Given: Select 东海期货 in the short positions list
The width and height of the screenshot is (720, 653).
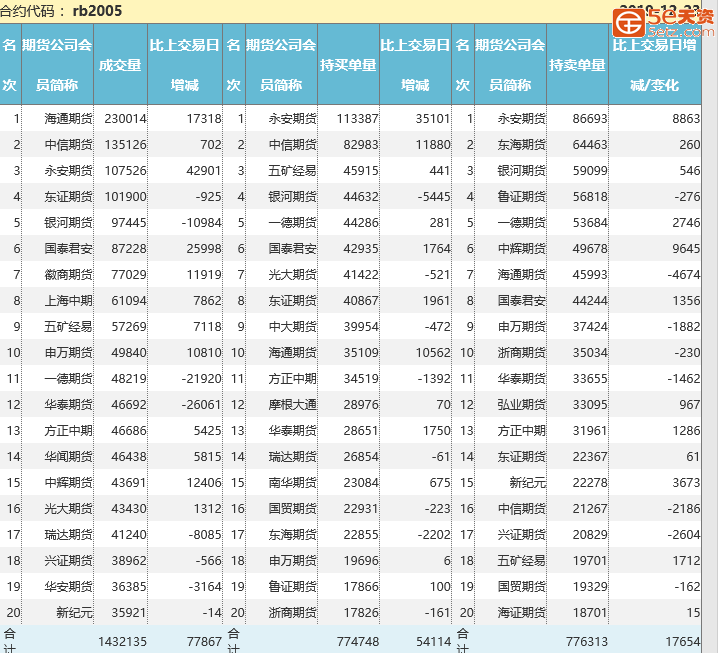Looking at the screenshot, I should tap(522, 145).
